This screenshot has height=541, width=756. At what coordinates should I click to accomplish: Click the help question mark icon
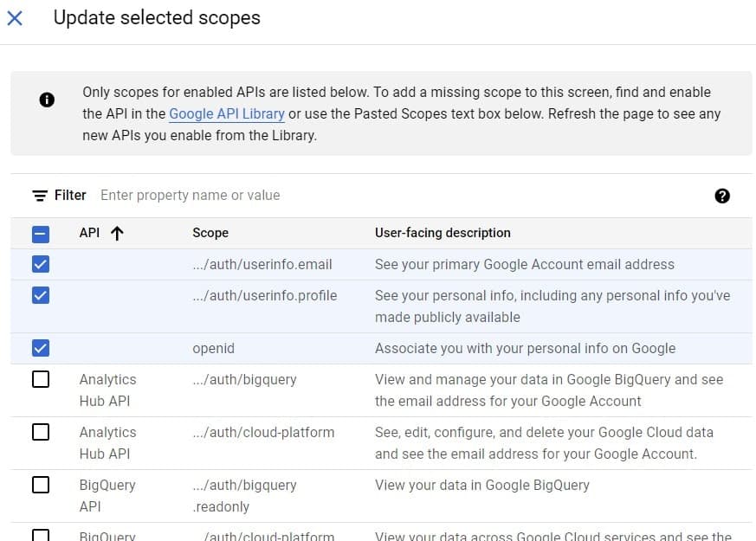click(x=722, y=196)
